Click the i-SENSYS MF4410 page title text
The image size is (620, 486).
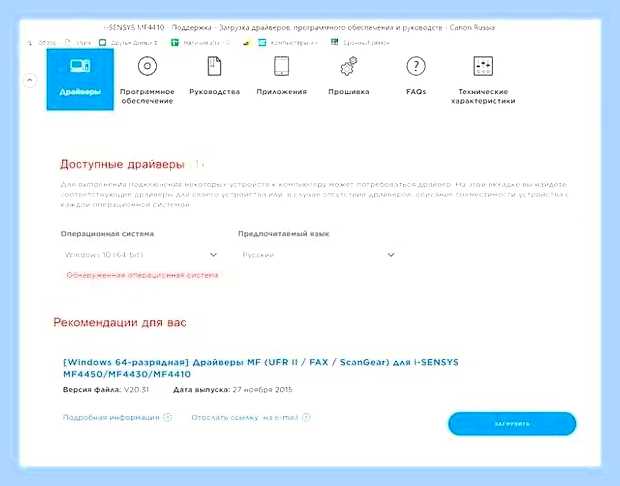pos(299,28)
